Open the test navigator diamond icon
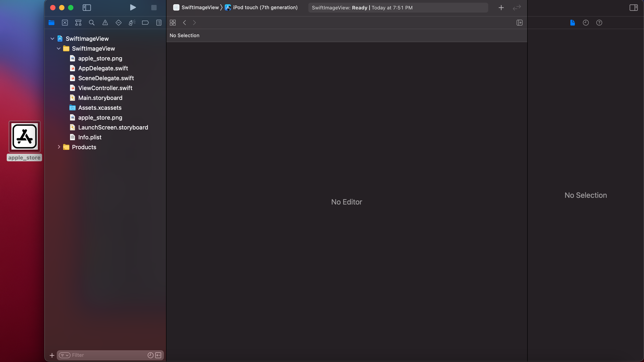 click(119, 23)
